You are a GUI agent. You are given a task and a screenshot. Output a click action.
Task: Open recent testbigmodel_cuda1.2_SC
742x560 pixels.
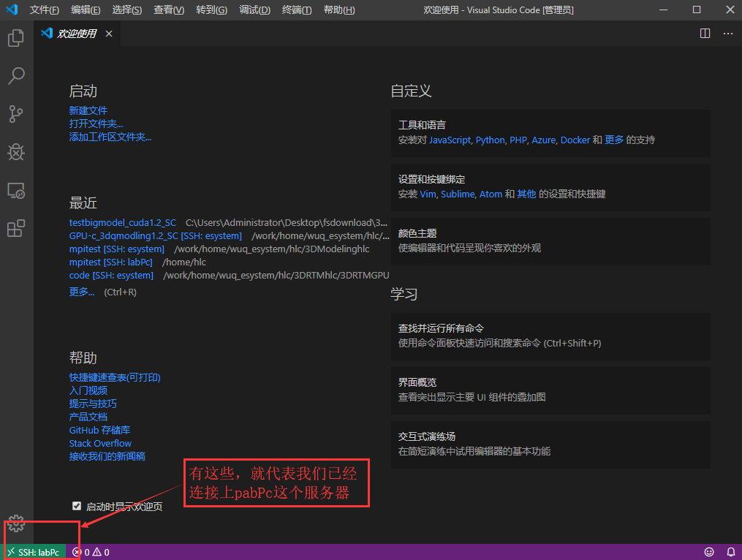(x=123, y=222)
